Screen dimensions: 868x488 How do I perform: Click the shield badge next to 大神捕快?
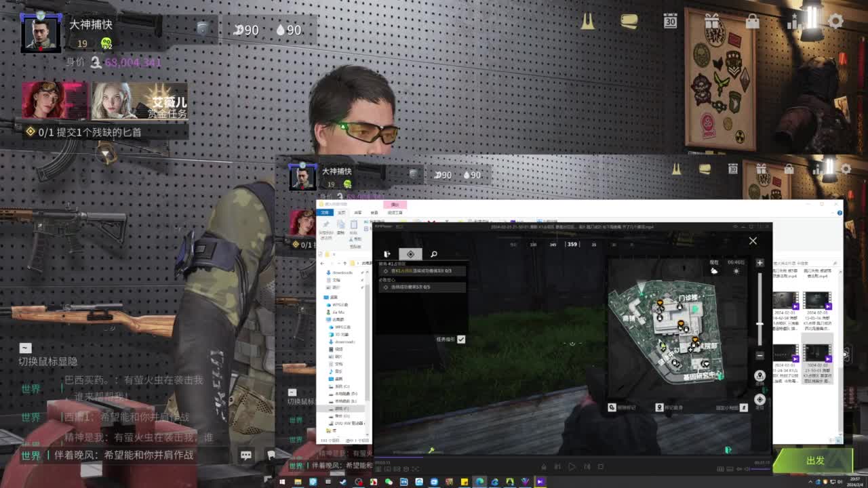coord(202,28)
